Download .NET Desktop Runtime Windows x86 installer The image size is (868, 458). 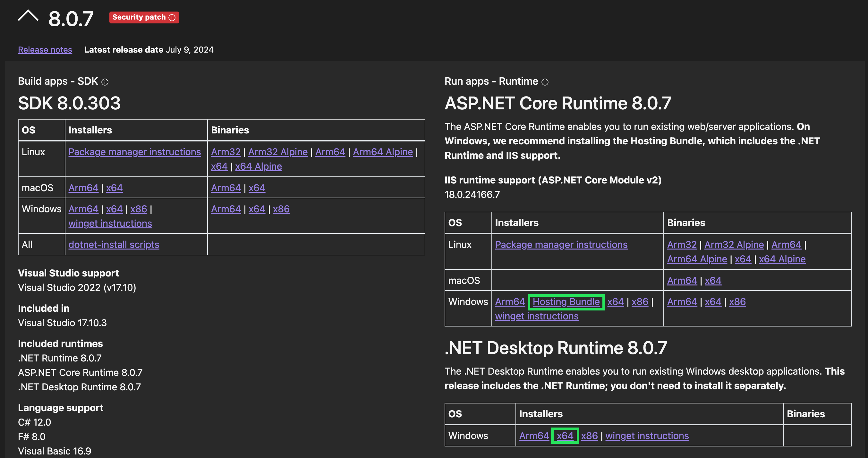589,436
